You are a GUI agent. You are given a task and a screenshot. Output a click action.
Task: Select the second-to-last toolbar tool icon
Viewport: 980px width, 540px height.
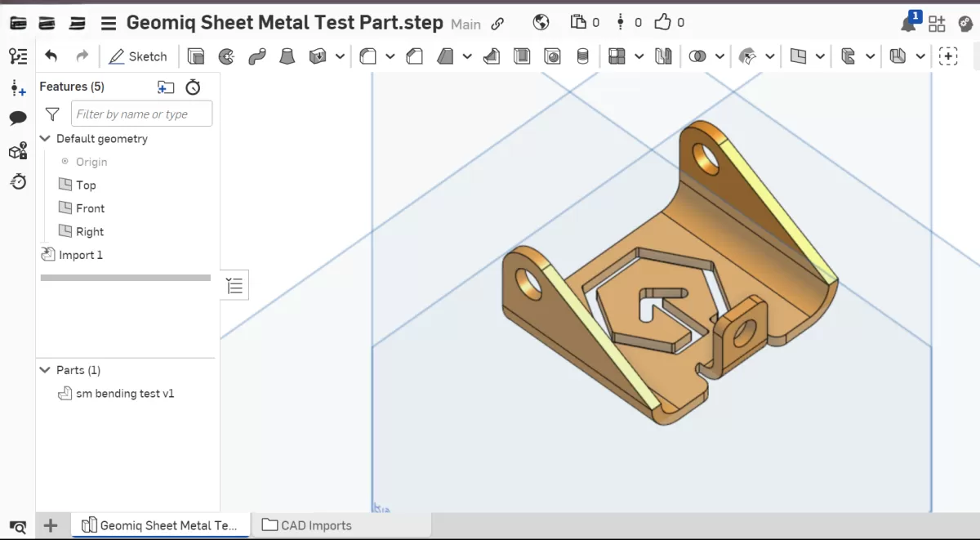click(x=898, y=56)
